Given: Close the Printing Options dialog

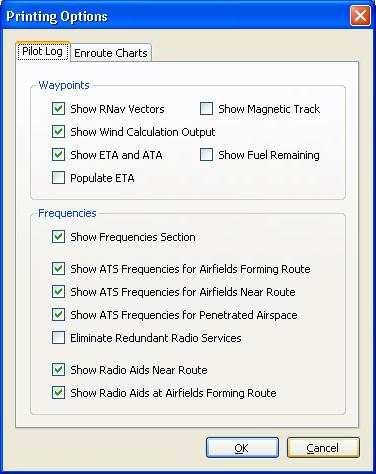Looking at the screenshot, I should 360,16.
